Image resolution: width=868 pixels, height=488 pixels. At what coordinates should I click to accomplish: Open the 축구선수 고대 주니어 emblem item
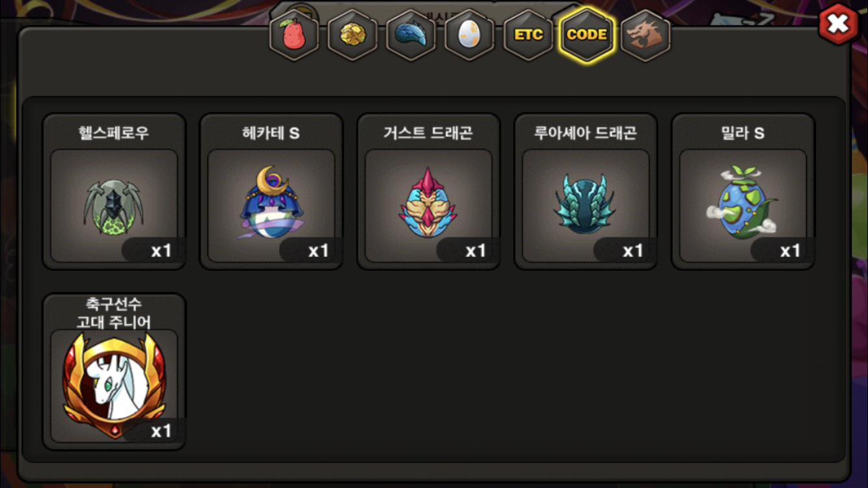point(115,372)
